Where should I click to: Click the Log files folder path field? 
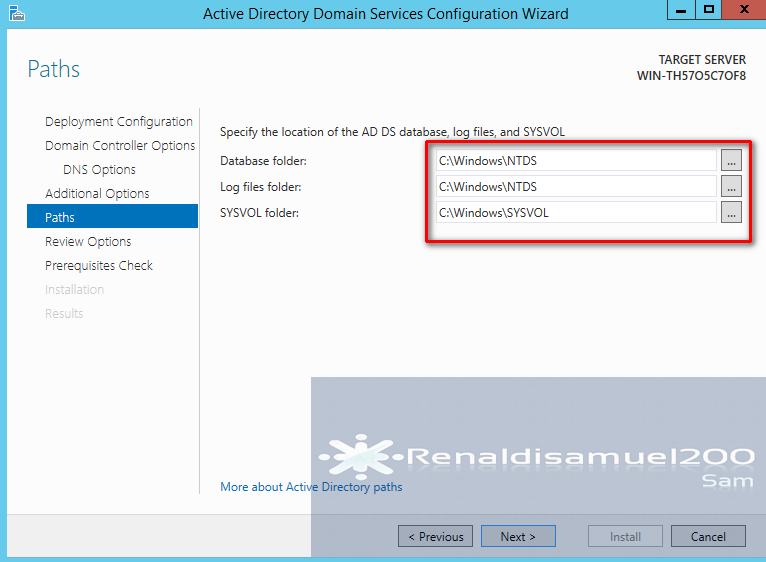(576, 186)
